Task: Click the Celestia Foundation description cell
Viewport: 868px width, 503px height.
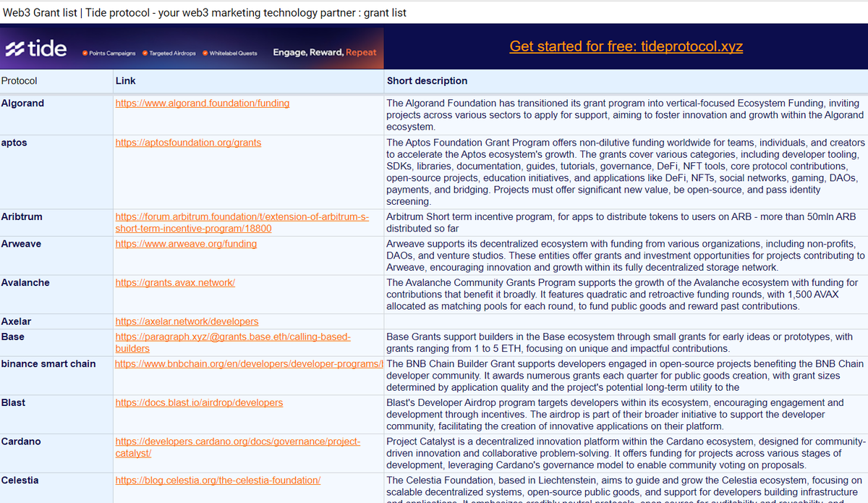Action: (x=626, y=489)
